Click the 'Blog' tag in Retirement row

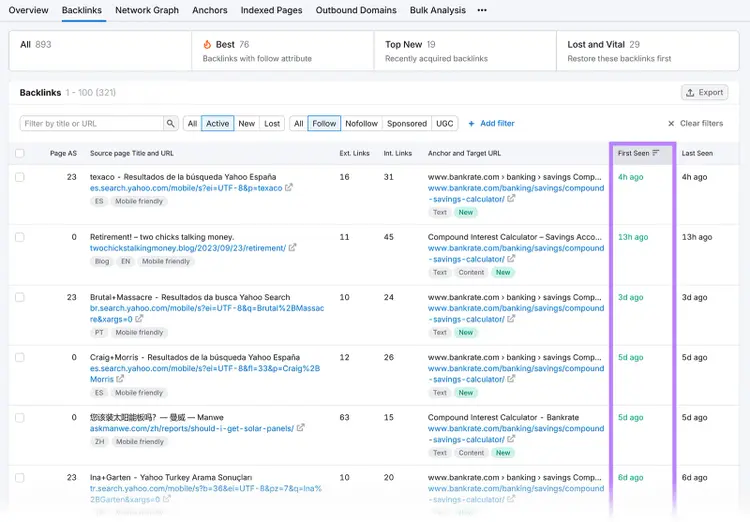click(x=102, y=261)
